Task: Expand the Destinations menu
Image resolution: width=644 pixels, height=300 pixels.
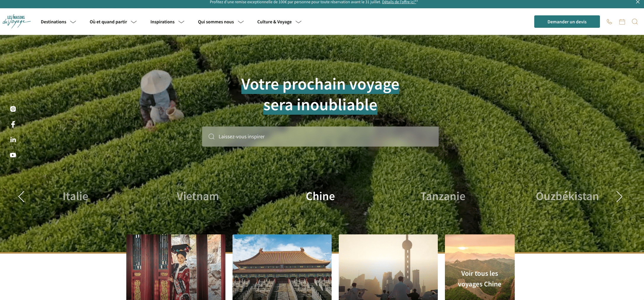Action: click(x=58, y=22)
